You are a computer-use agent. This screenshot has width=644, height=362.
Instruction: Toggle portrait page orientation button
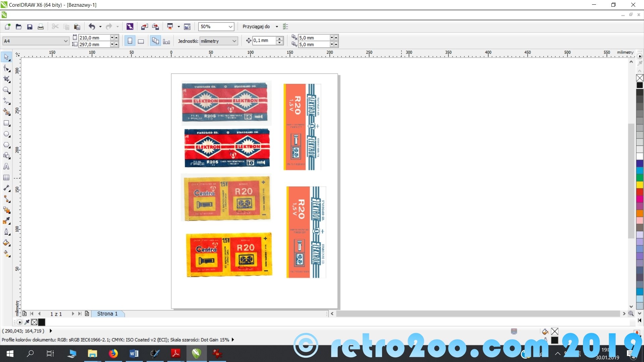pyautogui.click(x=130, y=41)
